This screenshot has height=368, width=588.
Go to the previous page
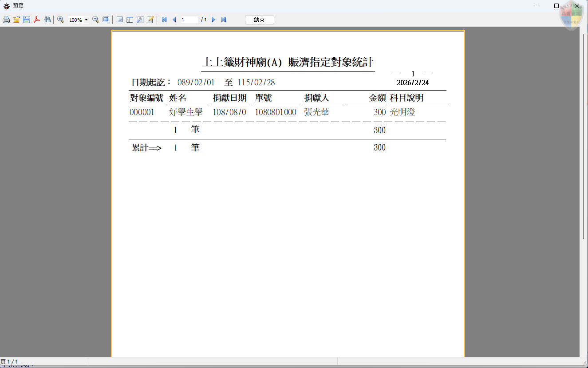(174, 20)
